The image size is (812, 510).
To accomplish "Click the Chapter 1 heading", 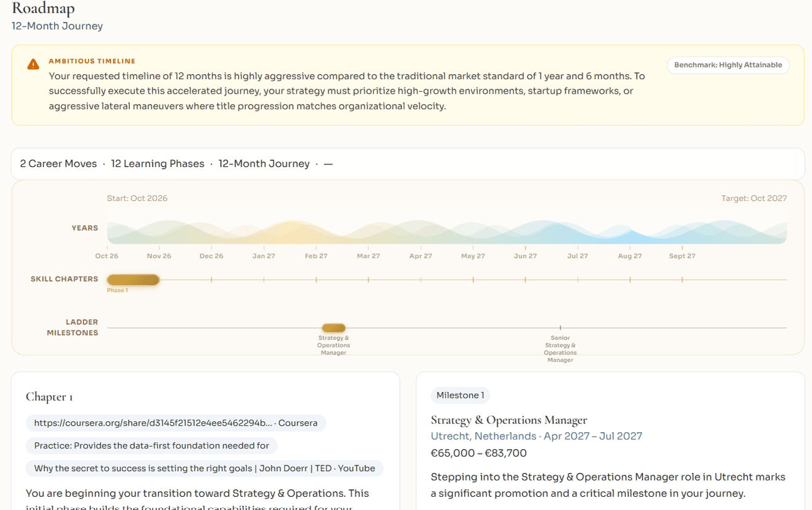I will click(x=50, y=397).
